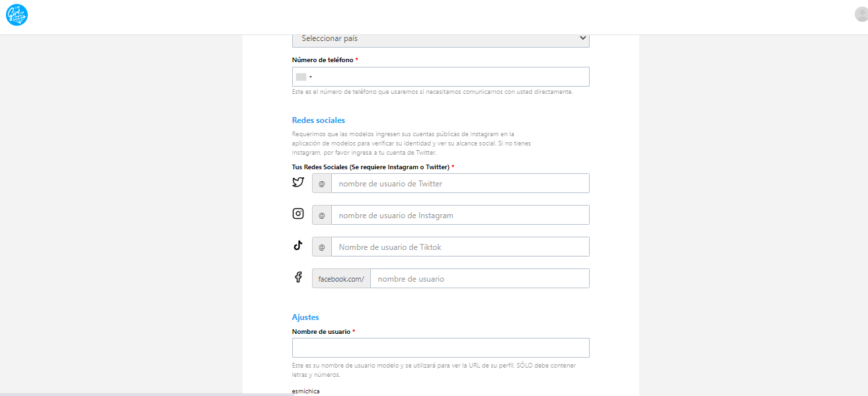Open the phone country flag selector
Image resolution: width=868 pixels, height=396 pixels.
click(304, 77)
